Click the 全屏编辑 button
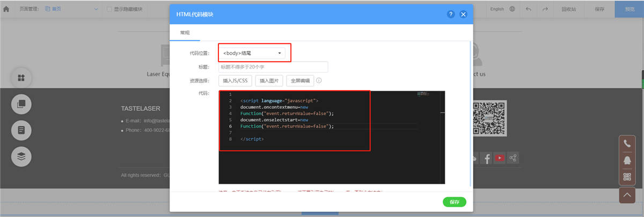Image resolution: width=644 pixels, height=217 pixels. [300, 80]
